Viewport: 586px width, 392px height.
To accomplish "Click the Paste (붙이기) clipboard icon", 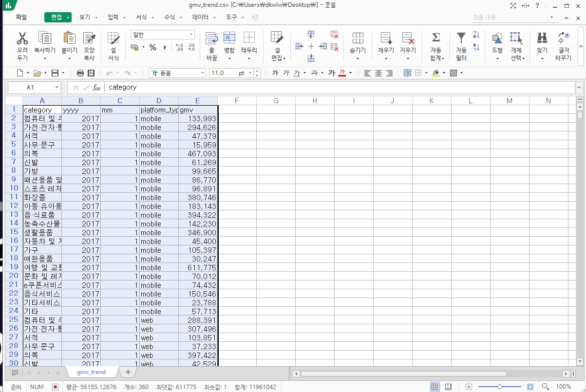I will pos(69,38).
